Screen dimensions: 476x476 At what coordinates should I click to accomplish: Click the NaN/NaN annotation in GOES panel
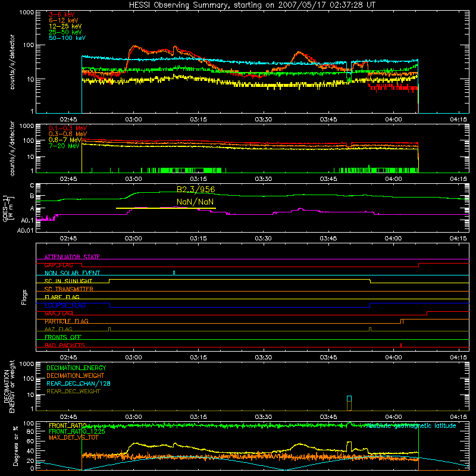(x=195, y=202)
